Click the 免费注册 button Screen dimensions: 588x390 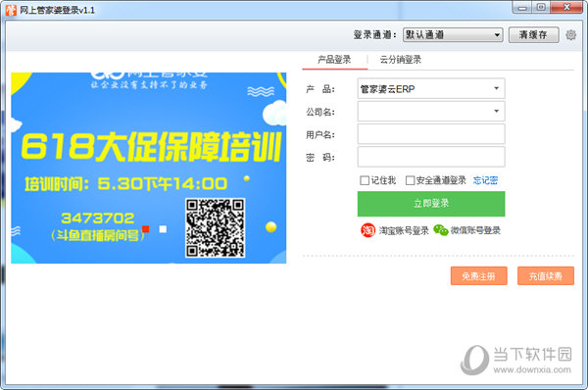click(x=479, y=276)
